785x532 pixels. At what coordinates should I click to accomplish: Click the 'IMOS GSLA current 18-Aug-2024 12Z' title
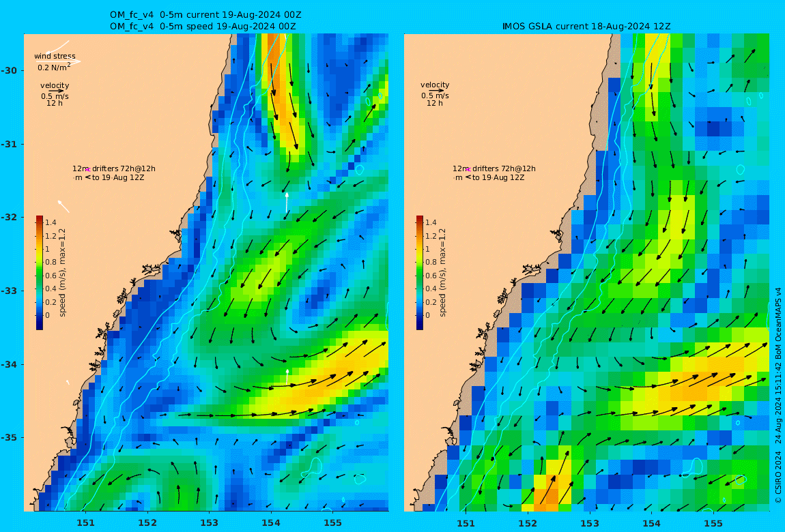586,26
